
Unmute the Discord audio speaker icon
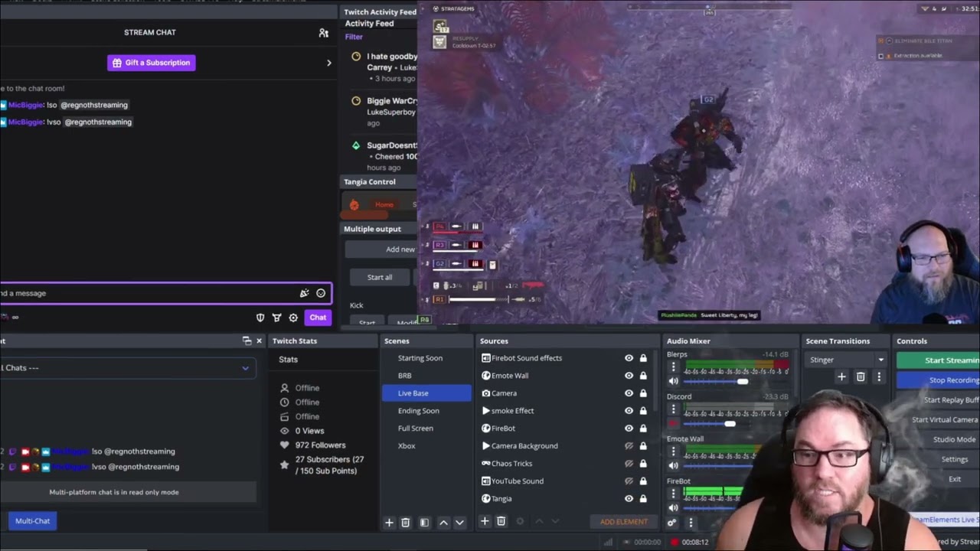(674, 423)
